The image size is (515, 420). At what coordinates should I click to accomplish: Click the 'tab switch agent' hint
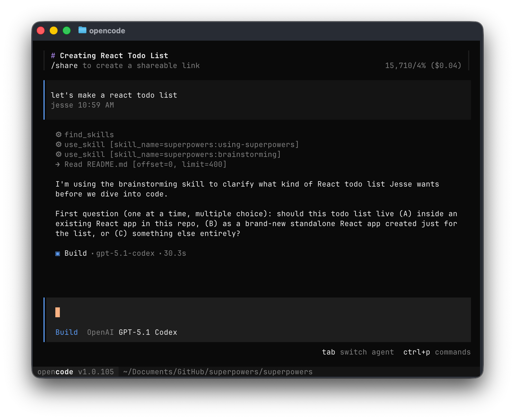[x=358, y=352]
